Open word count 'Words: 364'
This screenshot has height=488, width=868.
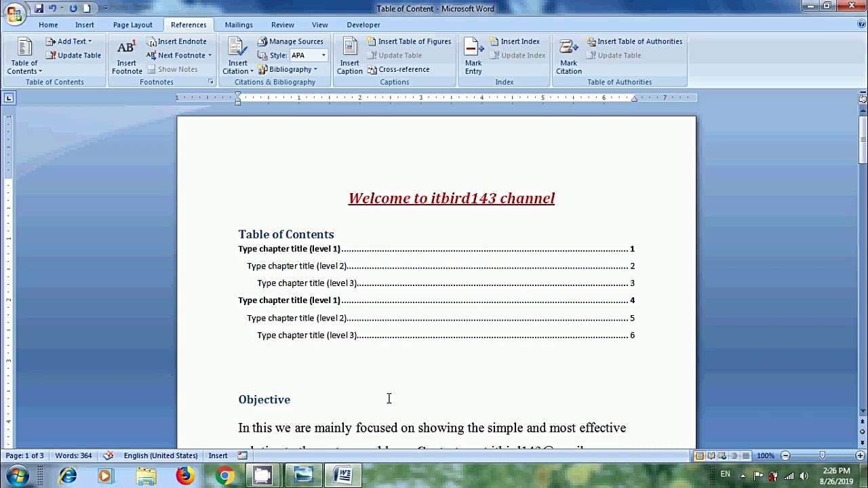[73, 455]
